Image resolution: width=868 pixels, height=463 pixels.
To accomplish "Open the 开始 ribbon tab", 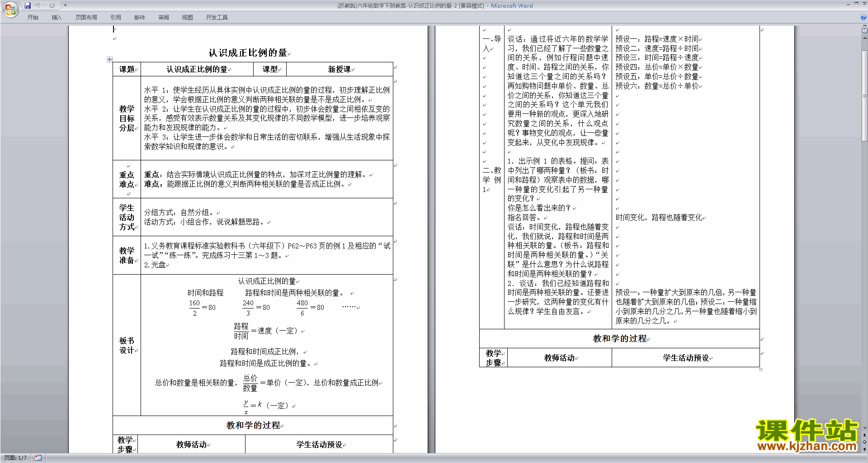I will pos(33,18).
